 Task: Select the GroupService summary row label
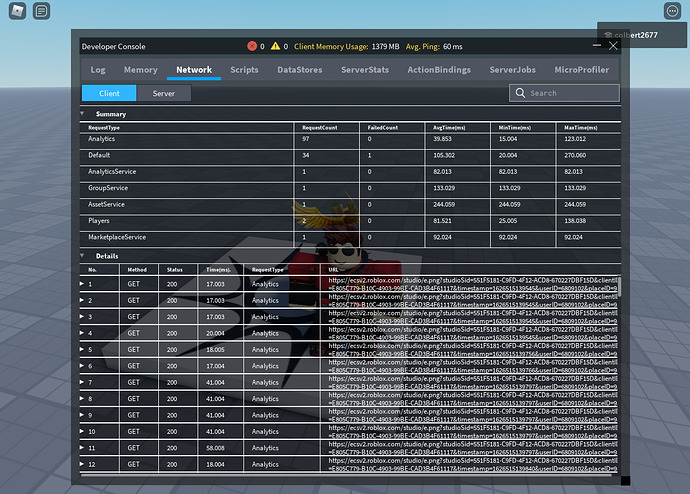tap(108, 188)
